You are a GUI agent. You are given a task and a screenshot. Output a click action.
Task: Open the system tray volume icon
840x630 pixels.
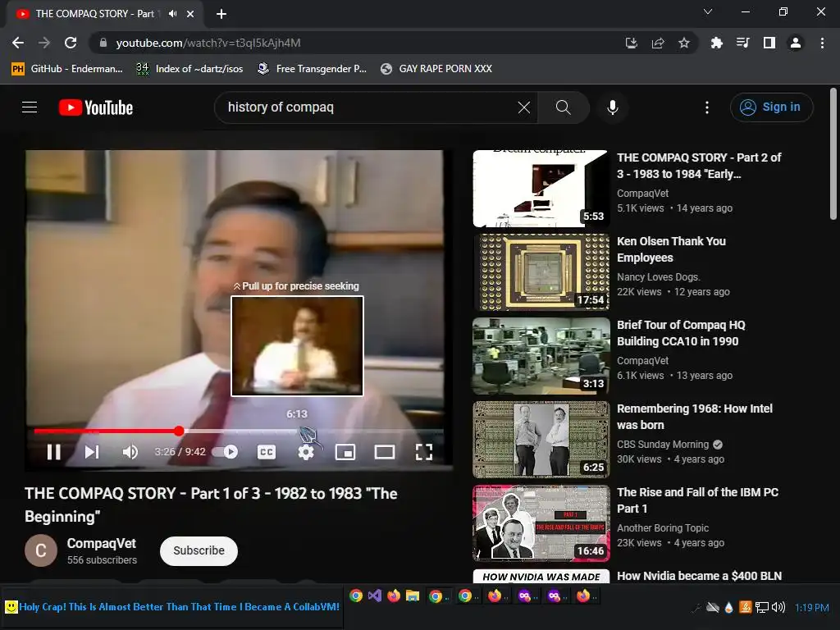(778, 607)
